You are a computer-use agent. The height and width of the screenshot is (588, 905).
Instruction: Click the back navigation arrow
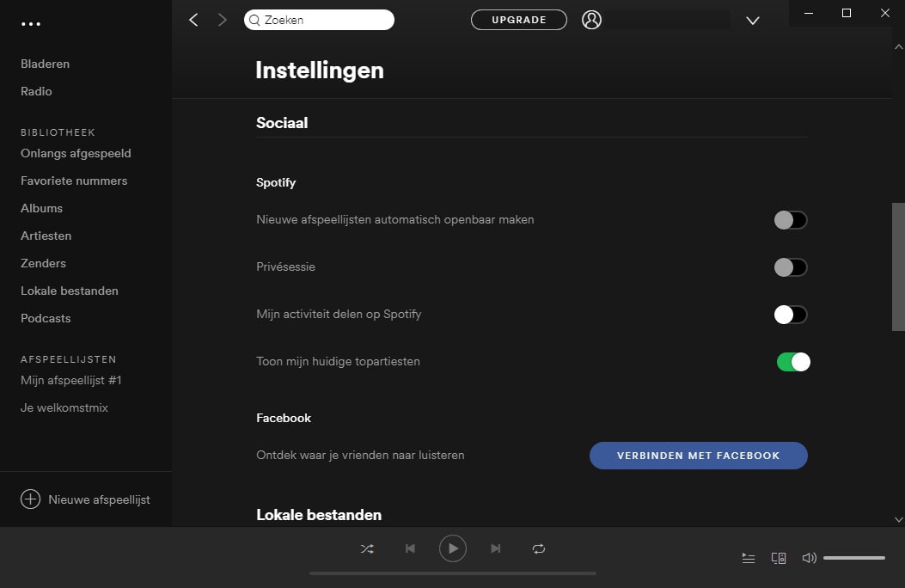tap(193, 19)
